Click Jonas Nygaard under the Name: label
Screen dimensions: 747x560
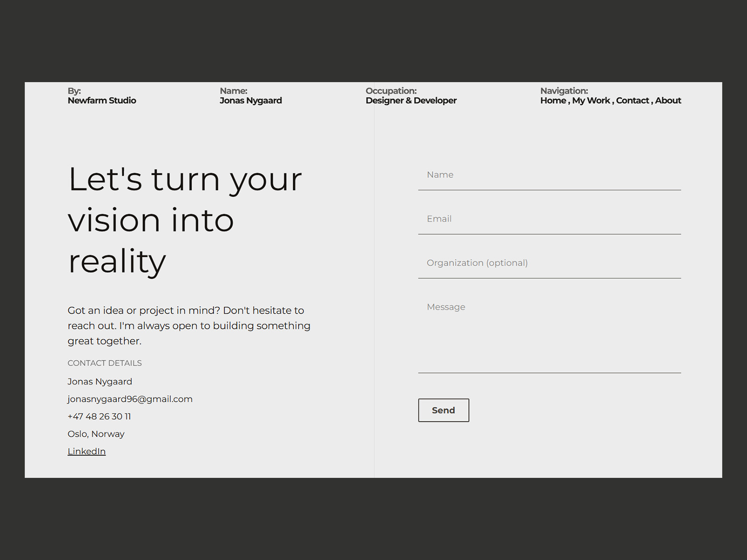click(x=251, y=100)
